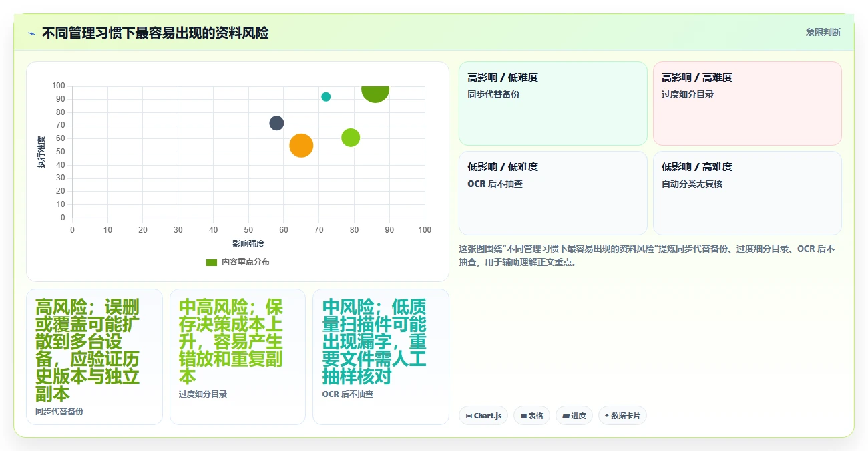This screenshot has height=451, width=868.
Task: Select the large dark green bubble at the top
Action: 375,94
